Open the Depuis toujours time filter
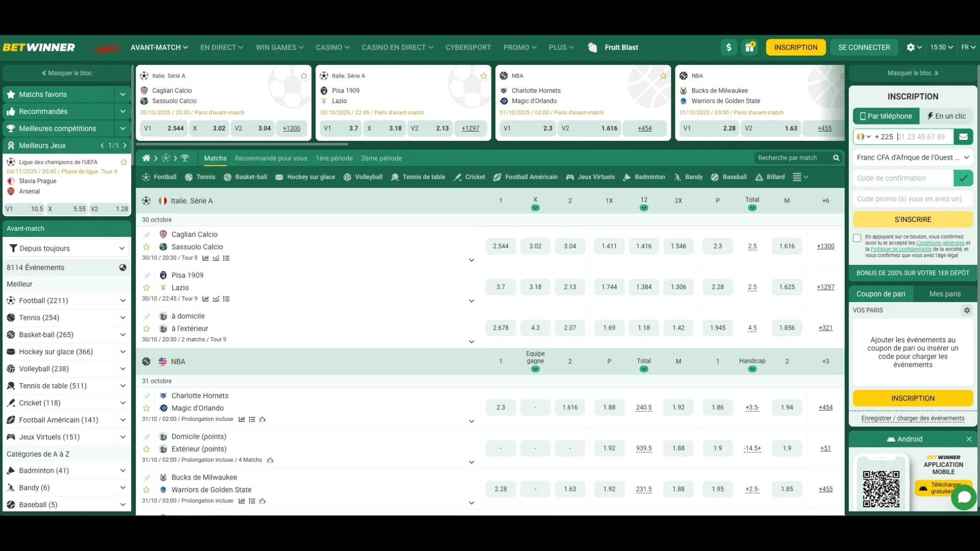980x551 pixels. click(x=67, y=248)
